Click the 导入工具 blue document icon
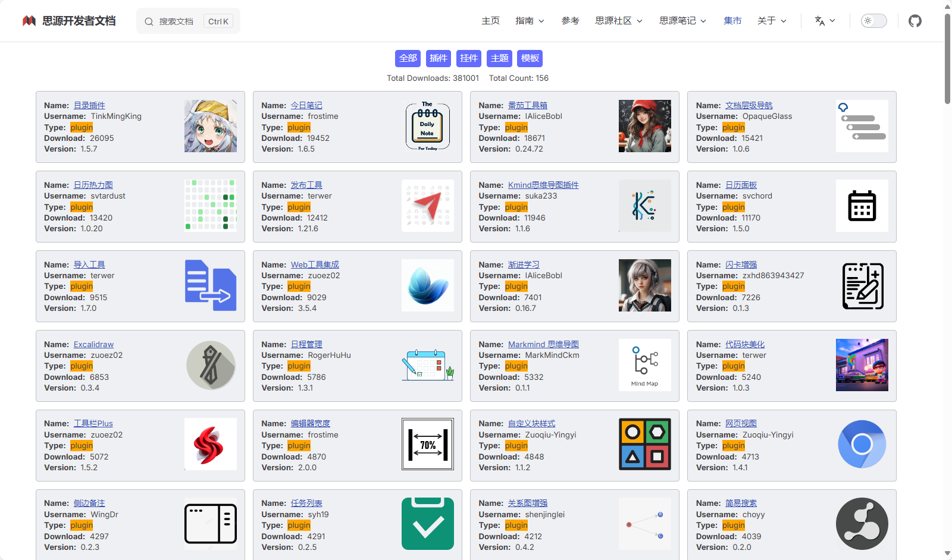 point(211,285)
